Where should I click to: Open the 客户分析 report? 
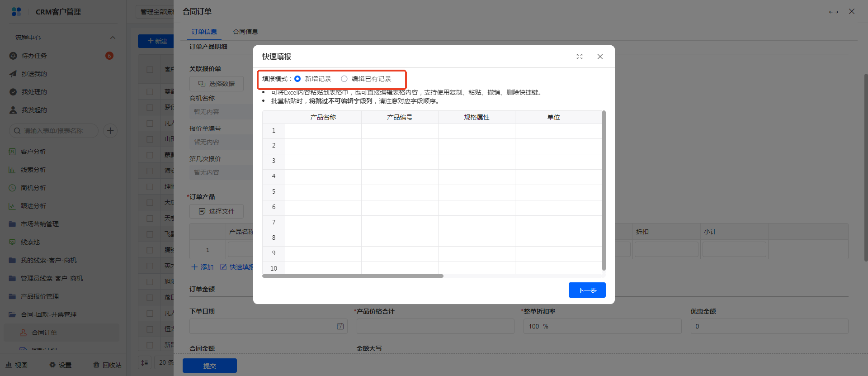[x=33, y=152]
